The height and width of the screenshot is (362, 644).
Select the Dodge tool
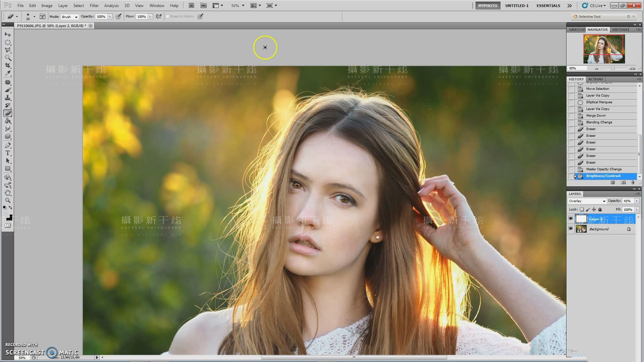(8, 136)
